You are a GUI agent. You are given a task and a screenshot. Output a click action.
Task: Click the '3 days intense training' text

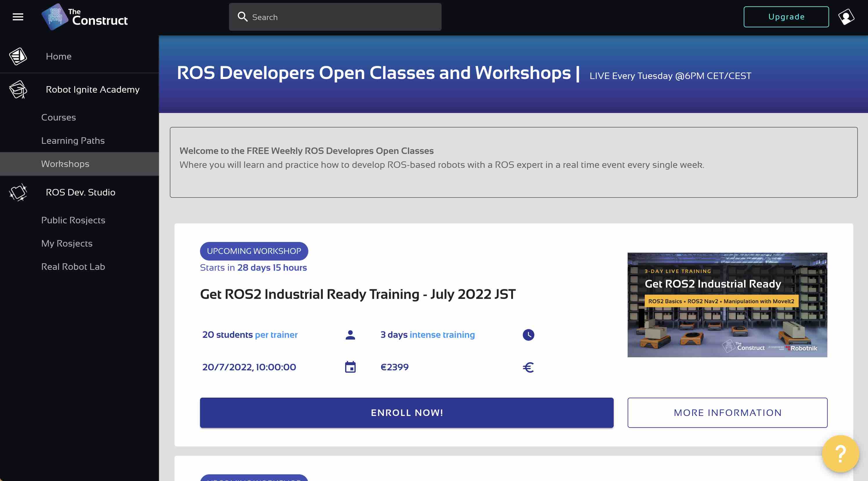[x=428, y=335]
